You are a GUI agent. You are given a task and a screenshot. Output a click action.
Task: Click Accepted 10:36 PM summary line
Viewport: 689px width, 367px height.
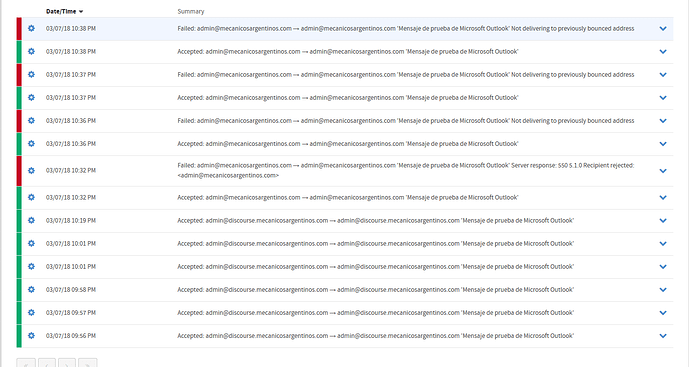coord(348,144)
